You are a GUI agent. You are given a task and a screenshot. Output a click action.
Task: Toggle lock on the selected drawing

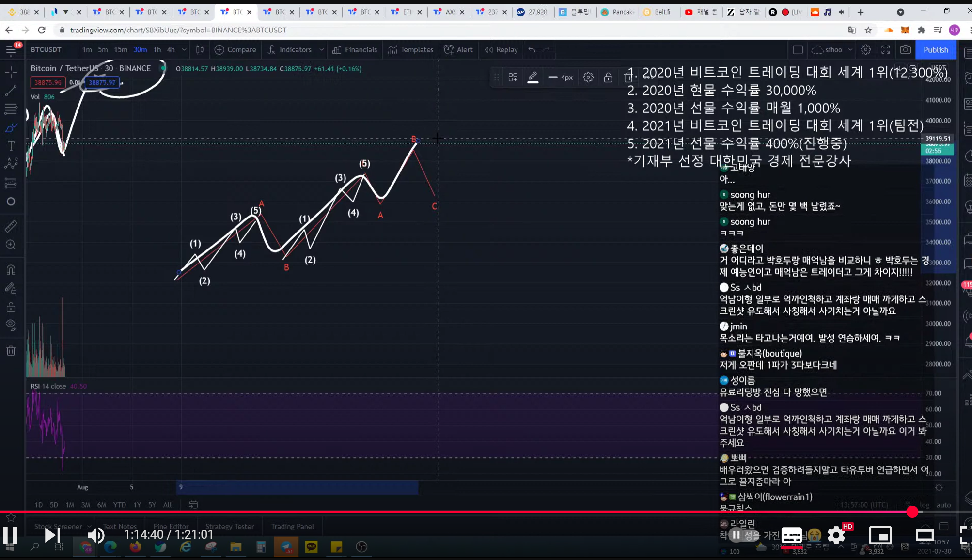[x=608, y=77]
